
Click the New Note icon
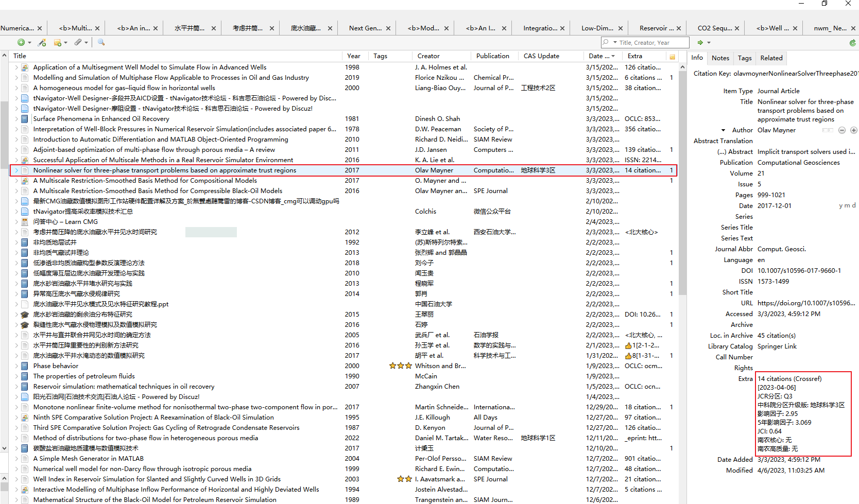point(57,42)
